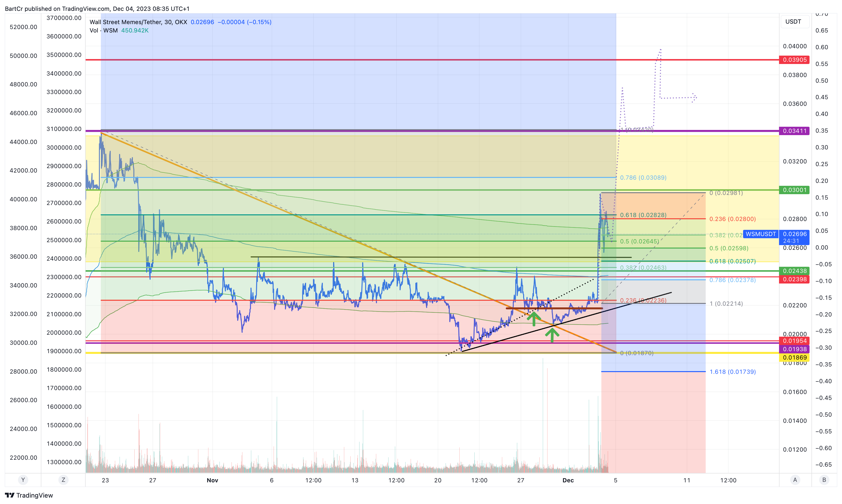Click the upper green arrow marker

point(534,318)
